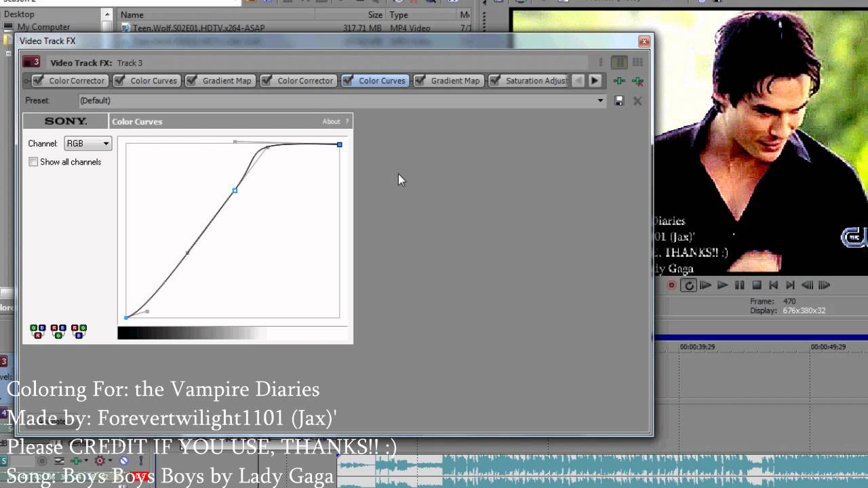Close the Video Track FX window
This screenshot has height=488, width=868.
coord(644,41)
